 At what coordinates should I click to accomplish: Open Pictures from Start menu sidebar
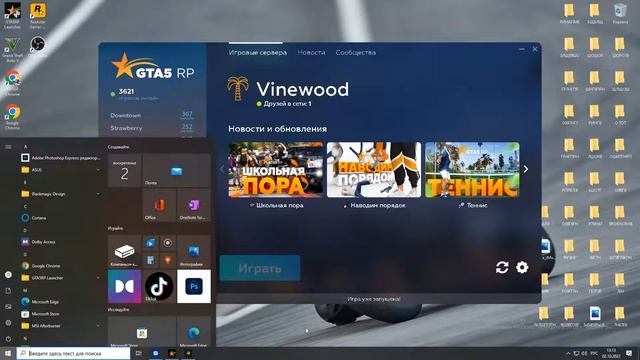[x=8, y=307]
